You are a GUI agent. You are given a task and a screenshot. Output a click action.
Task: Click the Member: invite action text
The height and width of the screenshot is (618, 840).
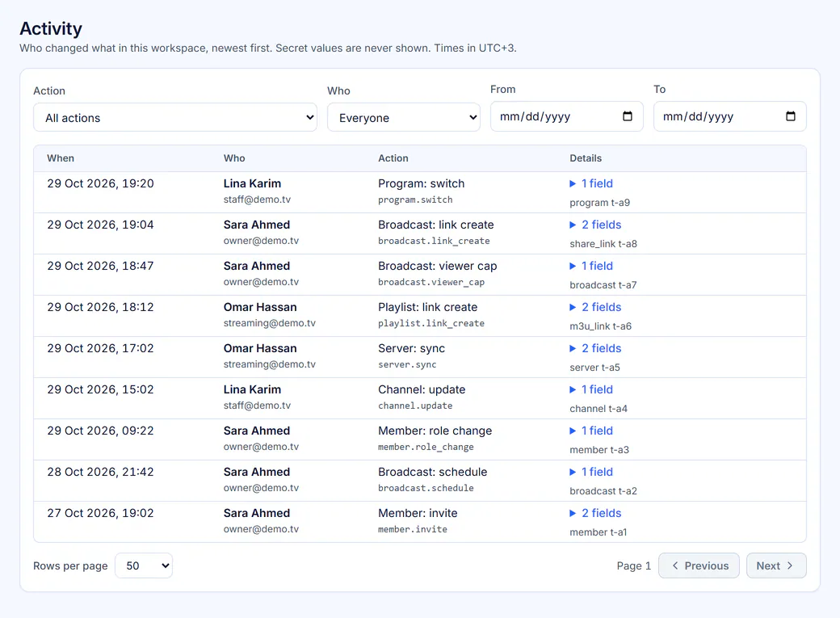[x=418, y=514]
